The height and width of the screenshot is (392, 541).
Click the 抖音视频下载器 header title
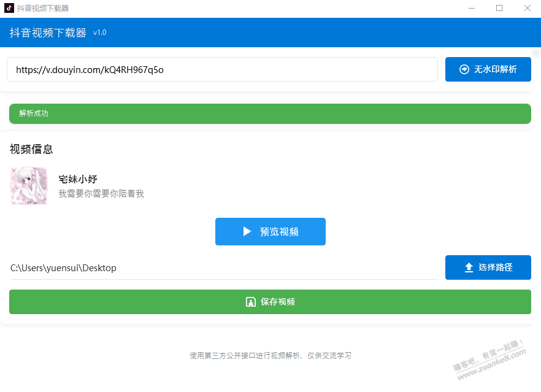(48, 33)
